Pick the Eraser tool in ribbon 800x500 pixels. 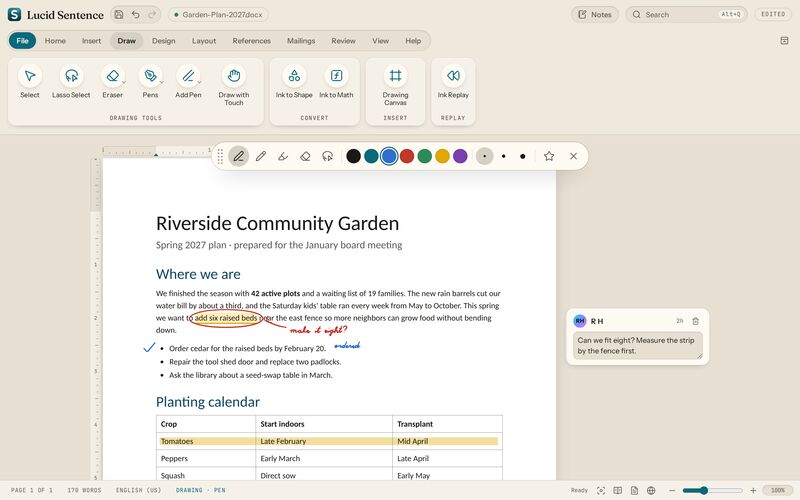pos(112,82)
